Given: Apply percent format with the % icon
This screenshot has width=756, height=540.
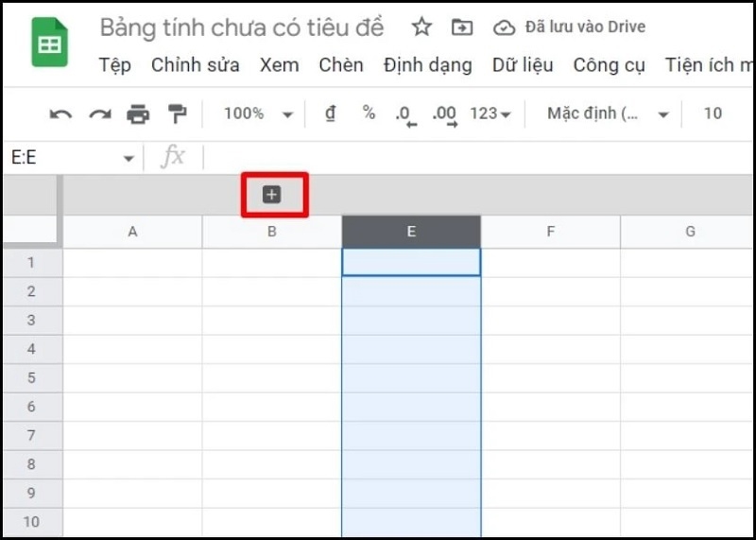Looking at the screenshot, I should [369, 113].
